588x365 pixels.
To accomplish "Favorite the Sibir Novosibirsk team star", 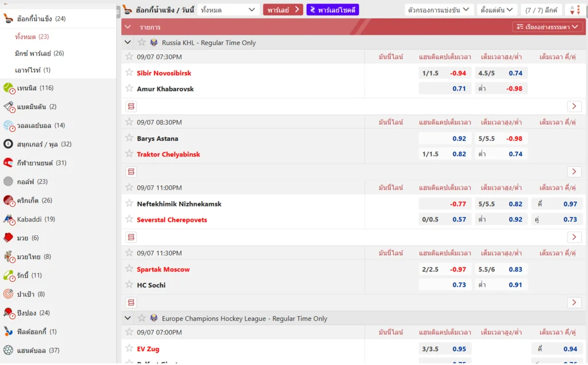I will click(129, 73).
